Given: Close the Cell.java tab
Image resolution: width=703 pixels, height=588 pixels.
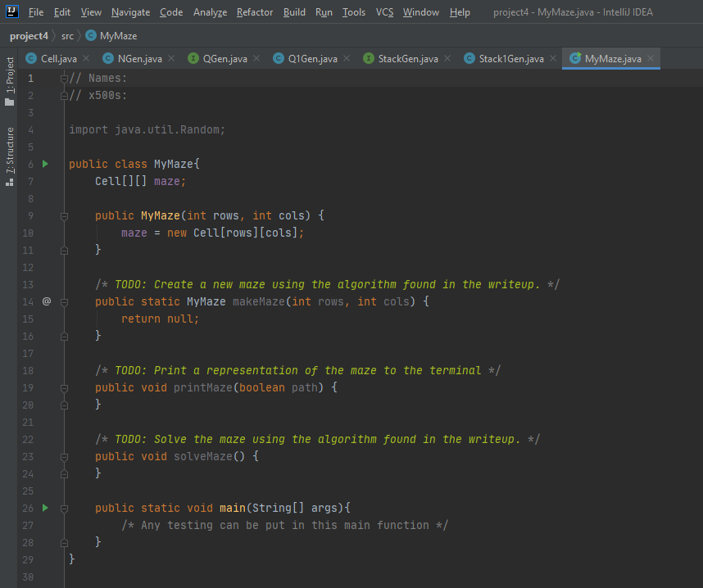Looking at the screenshot, I should pyautogui.click(x=86, y=58).
